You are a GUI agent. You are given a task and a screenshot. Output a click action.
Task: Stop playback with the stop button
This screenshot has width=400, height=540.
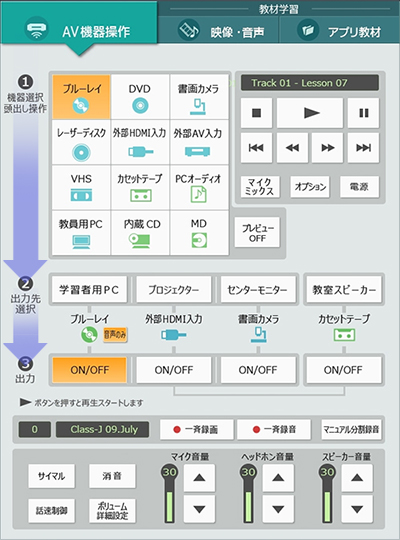click(x=256, y=113)
